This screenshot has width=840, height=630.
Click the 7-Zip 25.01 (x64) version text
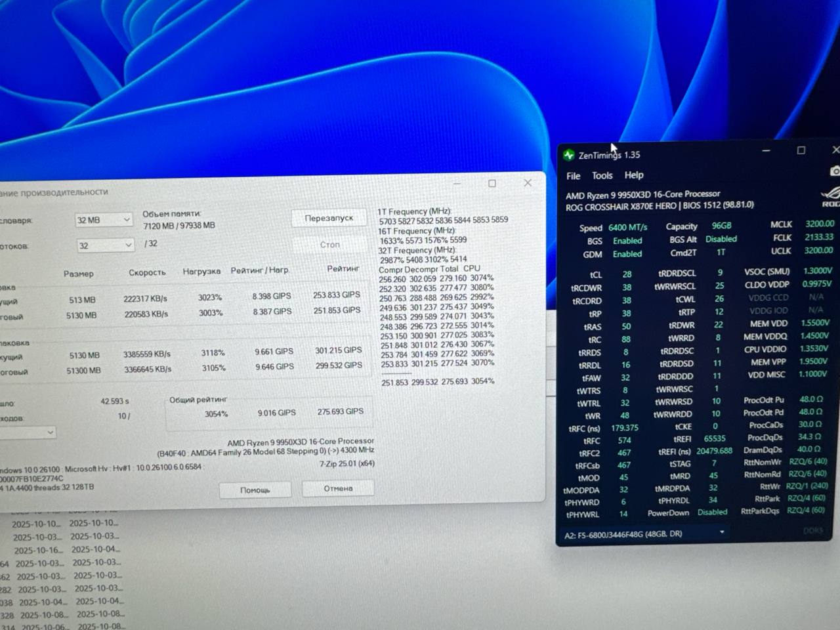point(347,464)
